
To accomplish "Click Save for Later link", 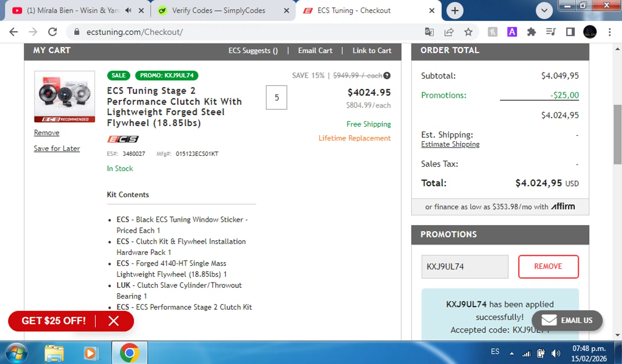I will 57,148.
